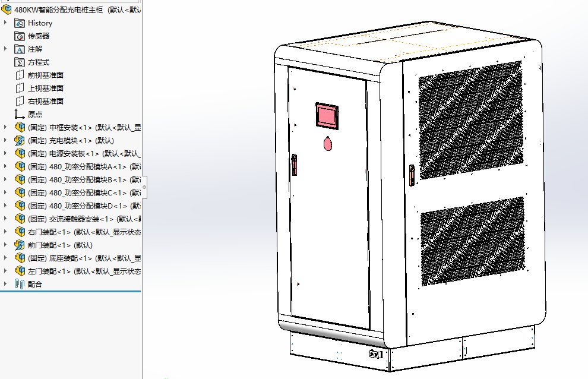Expand the 中框安装<1> component
Screen dimensions: 588x379
[5, 127]
